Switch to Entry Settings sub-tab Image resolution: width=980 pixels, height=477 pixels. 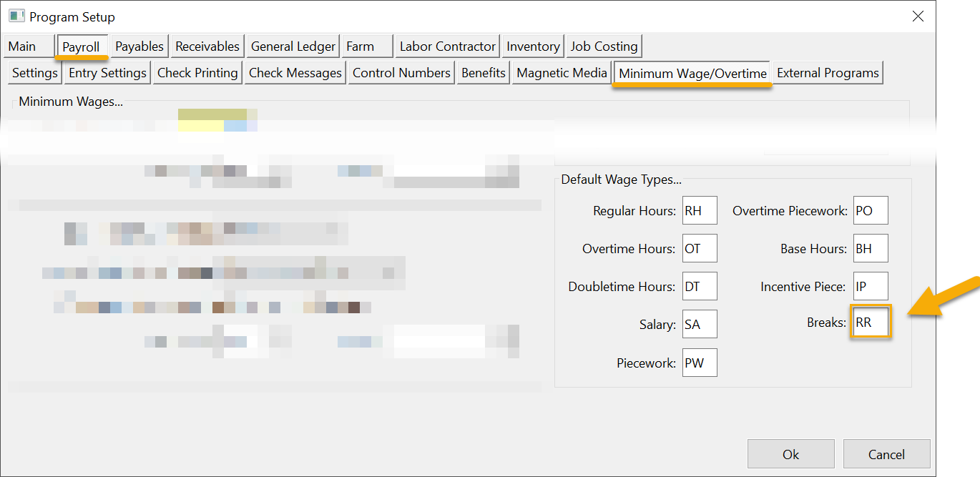click(107, 73)
